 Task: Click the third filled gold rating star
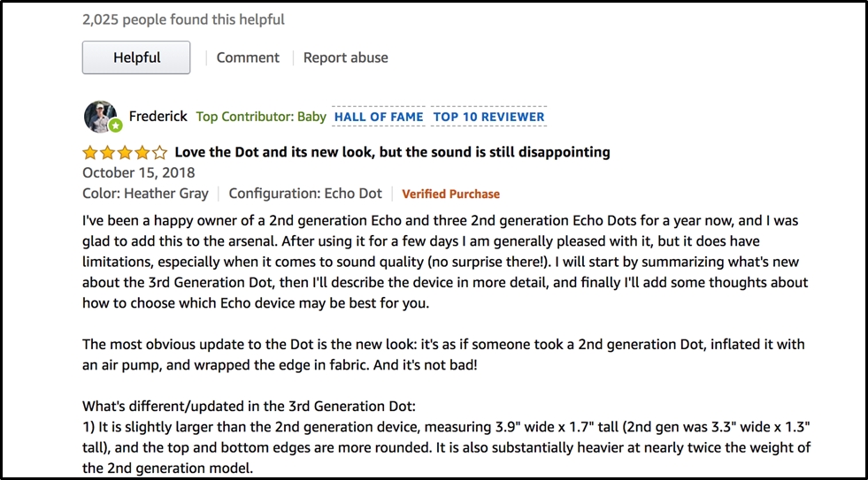pos(125,152)
